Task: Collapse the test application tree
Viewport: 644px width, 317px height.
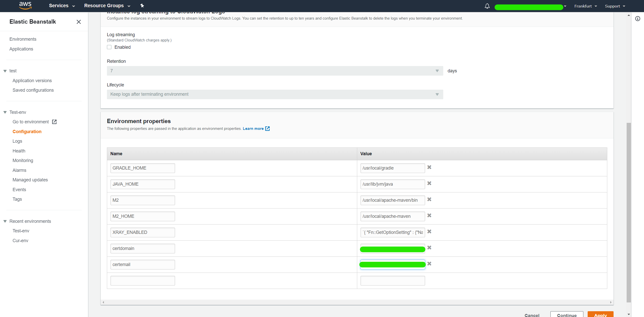Action: (5, 71)
